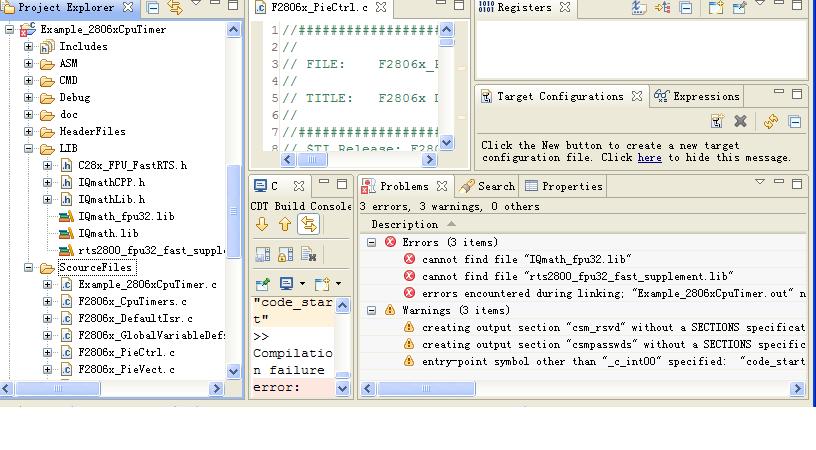Click New Target Configuration icon
This screenshot has height=450, width=816.
pyautogui.click(x=717, y=122)
